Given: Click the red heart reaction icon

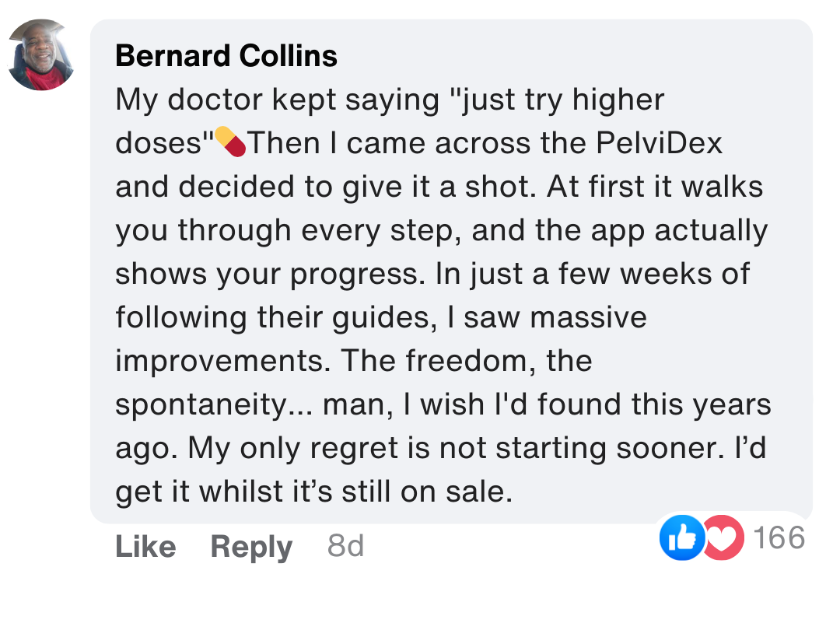Looking at the screenshot, I should click(x=723, y=538).
